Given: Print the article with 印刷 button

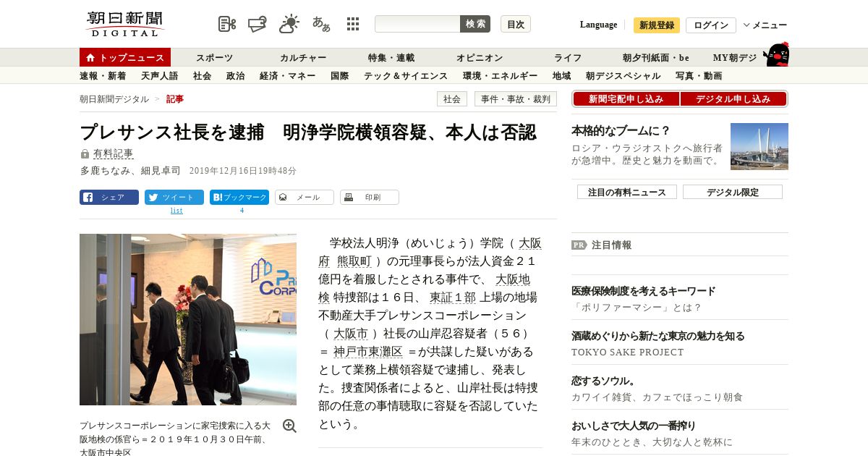Looking at the screenshot, I should pos(370,197).
